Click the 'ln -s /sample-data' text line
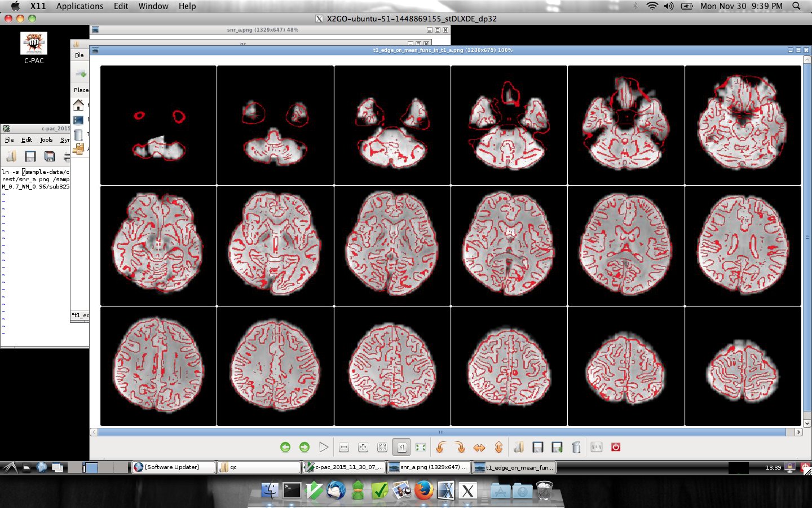Viewport: 812px width, 508px height. (36, 172)
